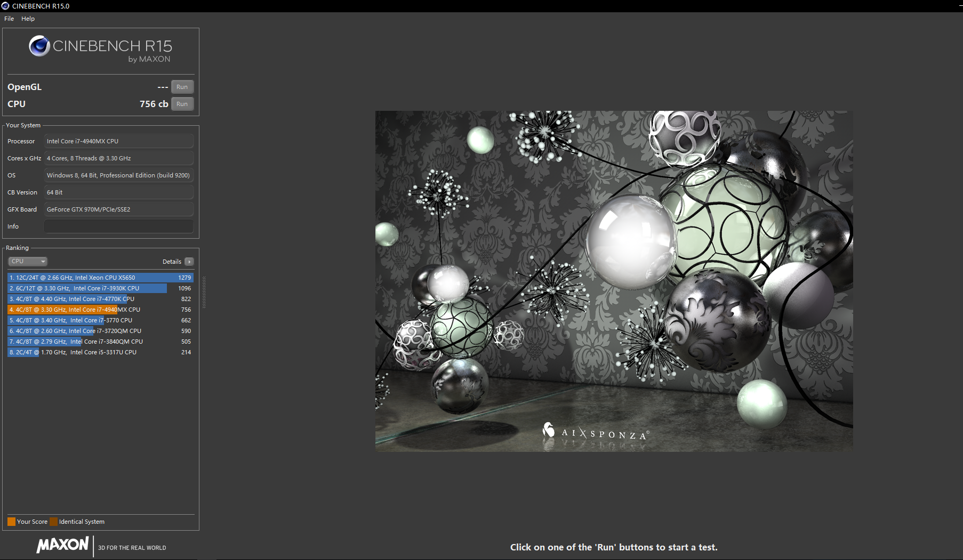The width and height of the screenshot is (963, 560).
Task: Click the Cinebench R15 logo icon
Action: coord(39,46)
